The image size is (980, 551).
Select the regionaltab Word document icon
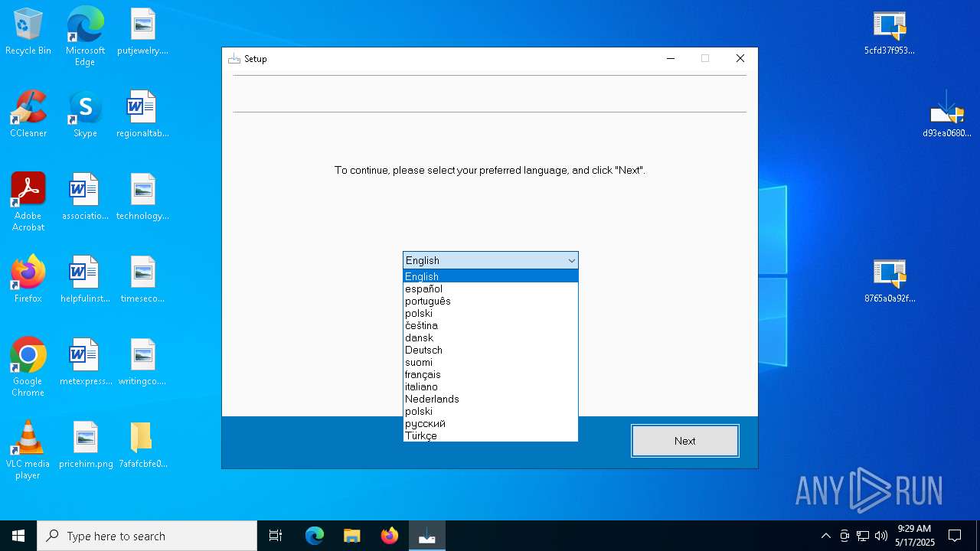(142, 115)
